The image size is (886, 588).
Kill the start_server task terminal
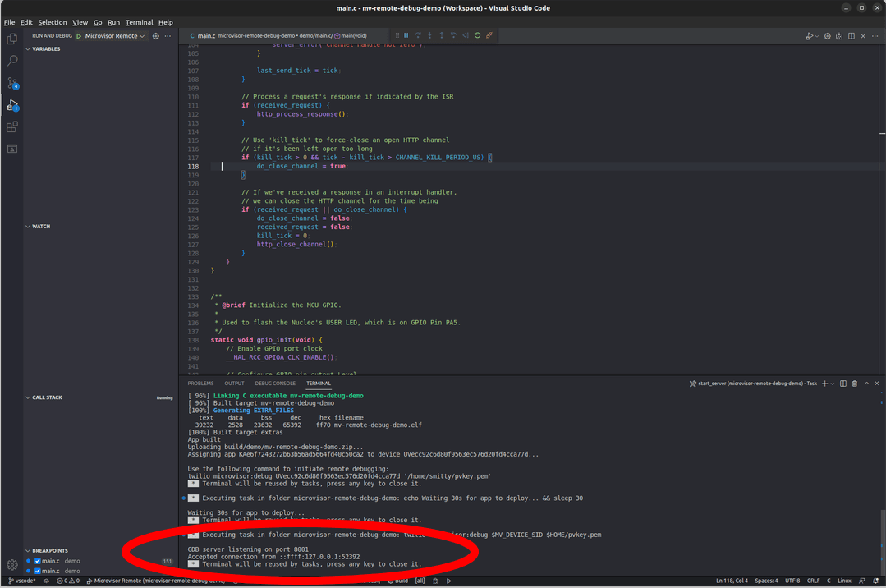click(854, 383)
